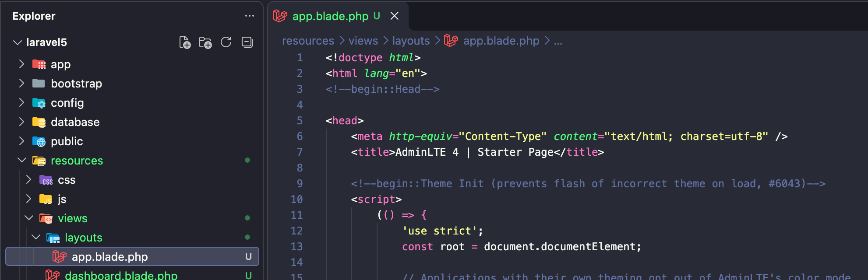Click the resources breadcrumb segment
Viewport: 868px width, 280px height.
(x=308, y=41)
